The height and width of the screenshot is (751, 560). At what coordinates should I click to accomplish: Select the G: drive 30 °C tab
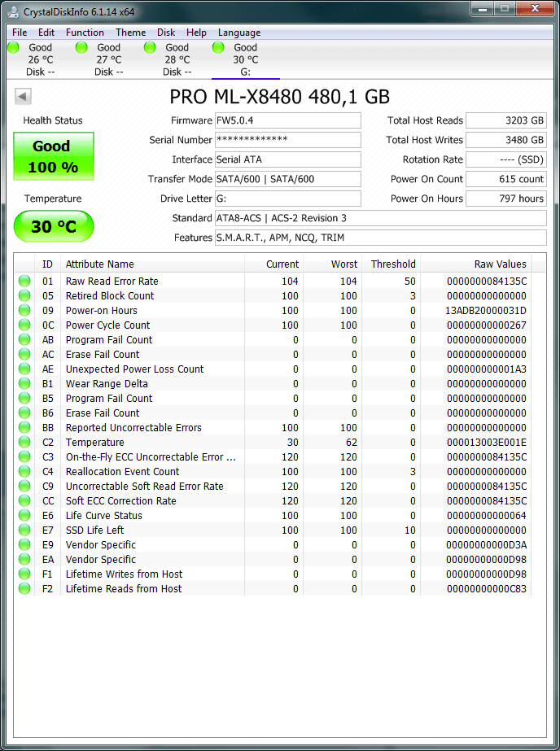pos(246,59)
